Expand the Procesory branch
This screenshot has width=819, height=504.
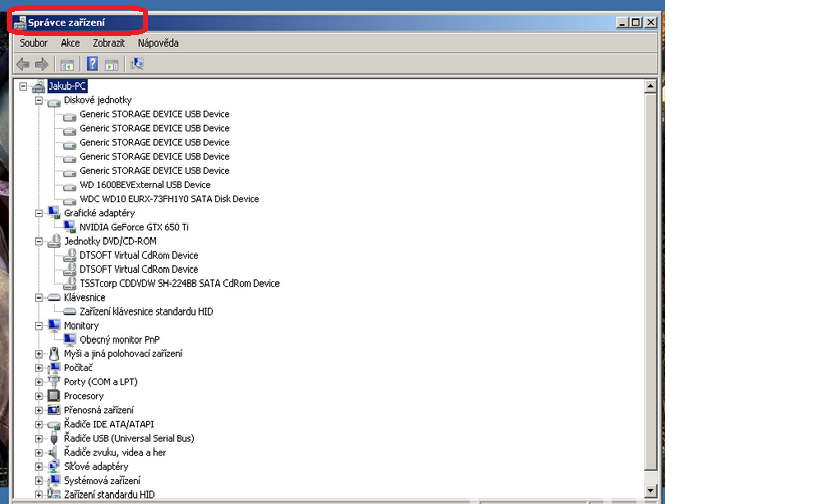pos(39,396)
